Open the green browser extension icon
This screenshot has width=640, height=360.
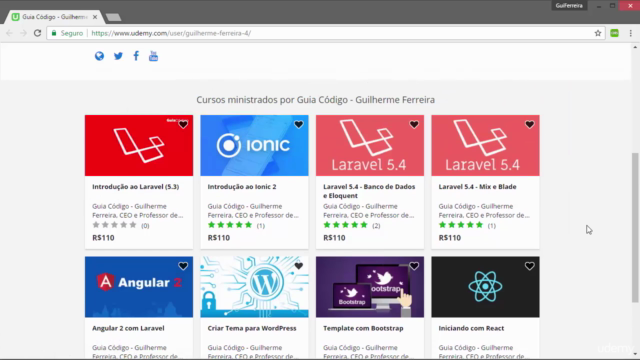pyautogui.click(x=614, y=33)
